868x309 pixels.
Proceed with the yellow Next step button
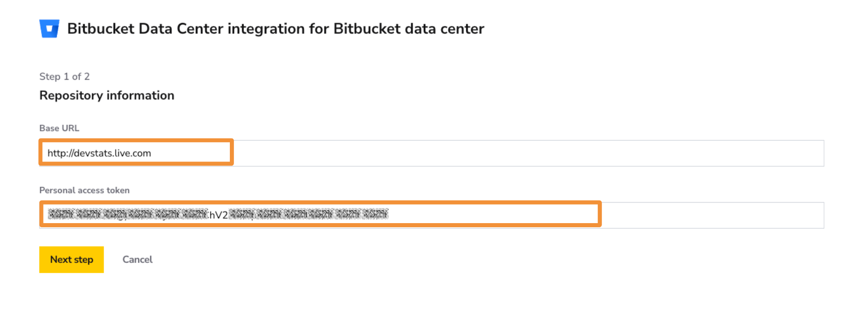pyautogui.click(x=72, y=260)
